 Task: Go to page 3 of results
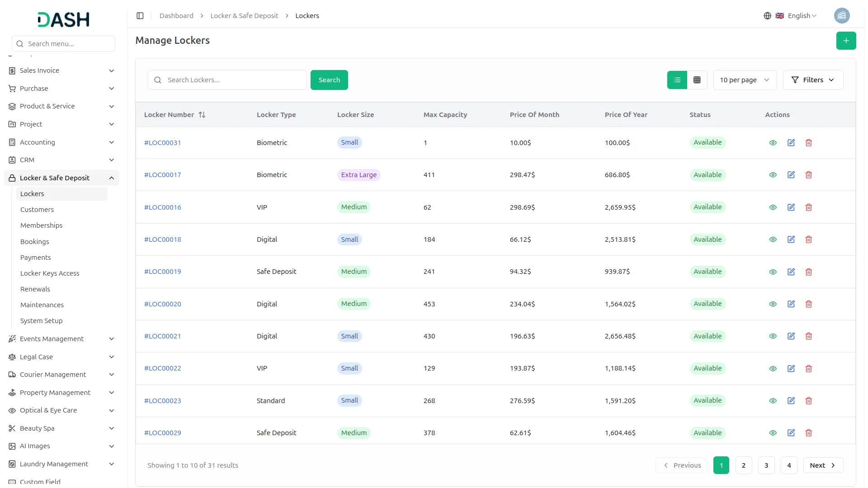(x=766, y=465)
